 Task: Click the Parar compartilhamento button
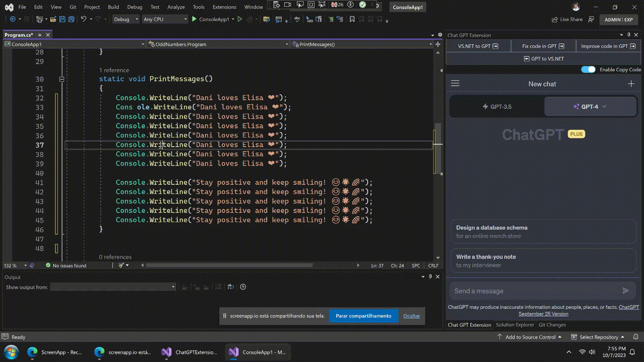click(363, 316)
